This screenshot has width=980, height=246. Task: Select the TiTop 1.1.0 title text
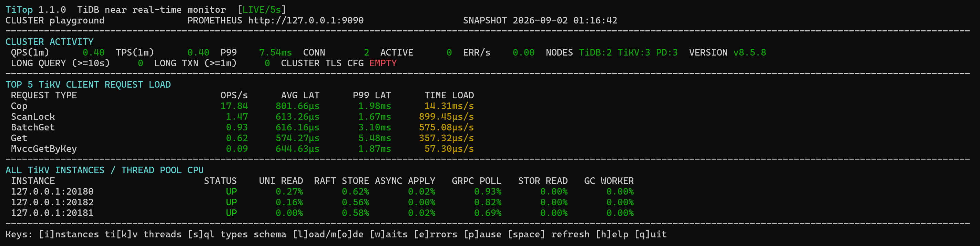(35, 10)
